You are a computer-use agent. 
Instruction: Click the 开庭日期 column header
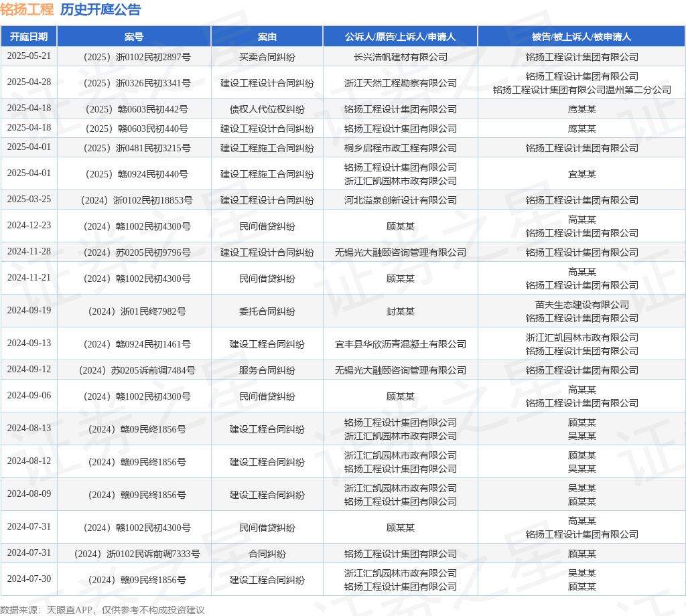pos(29,37)
